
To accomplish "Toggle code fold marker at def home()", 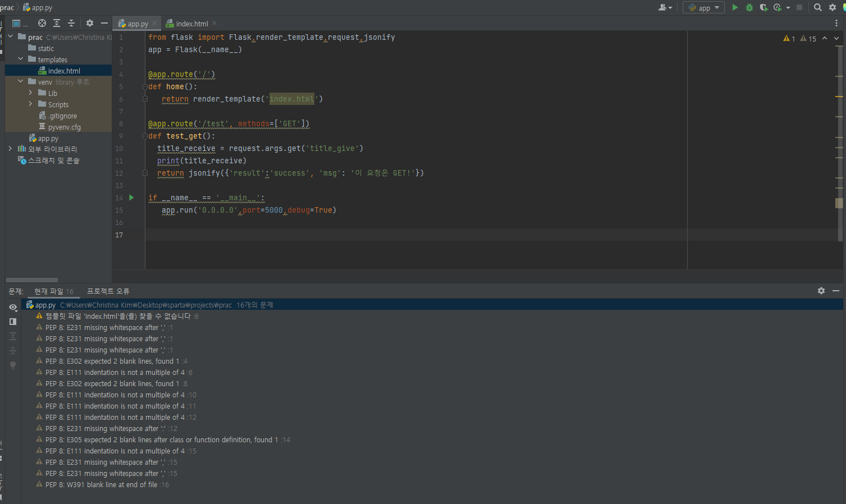I will pyautogui.click(x=145, y=87).
